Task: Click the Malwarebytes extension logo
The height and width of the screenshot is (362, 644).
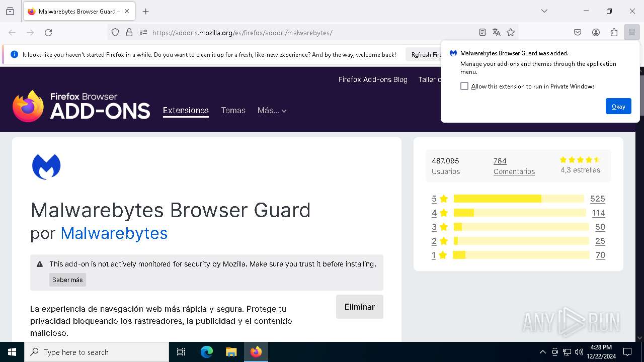Action: (46, 167)
